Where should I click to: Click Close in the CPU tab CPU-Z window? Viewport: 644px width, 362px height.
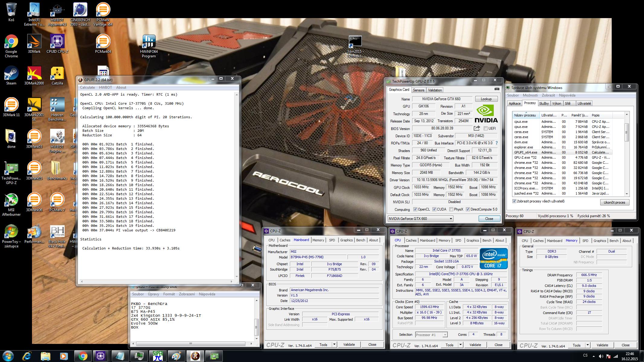coord(498,345)
